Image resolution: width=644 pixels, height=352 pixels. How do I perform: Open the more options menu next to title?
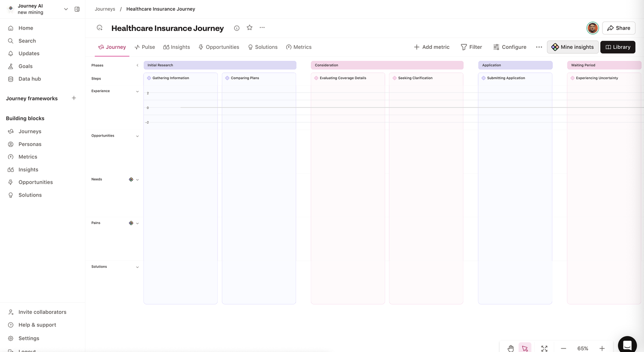point(262,28)
